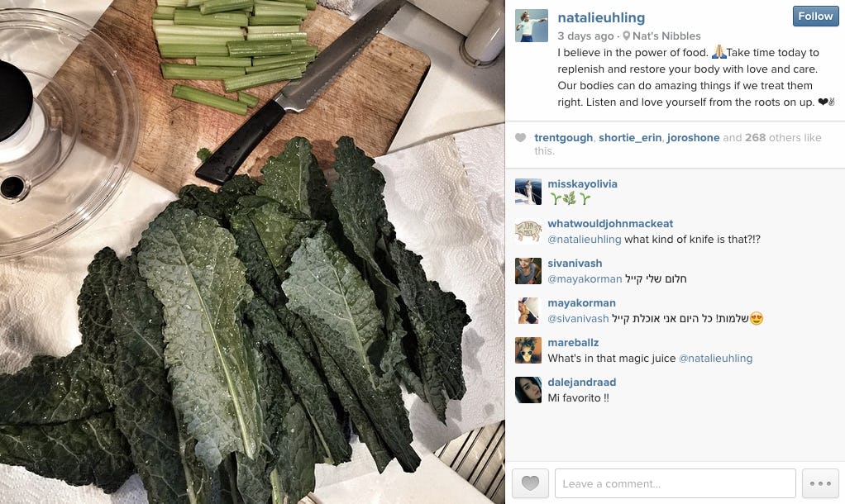845x504 pixels.
Task: Click the Leave a comment input field
Action: click(x=676, y=483)
